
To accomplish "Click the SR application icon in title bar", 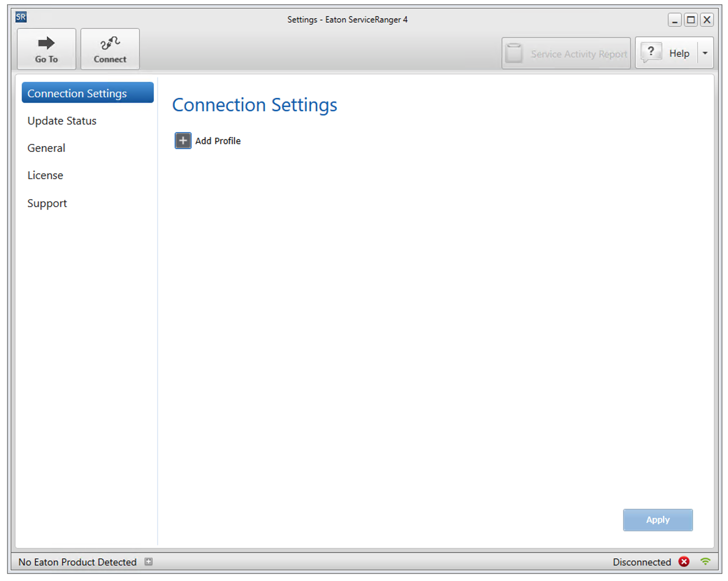I will [21, 17].
